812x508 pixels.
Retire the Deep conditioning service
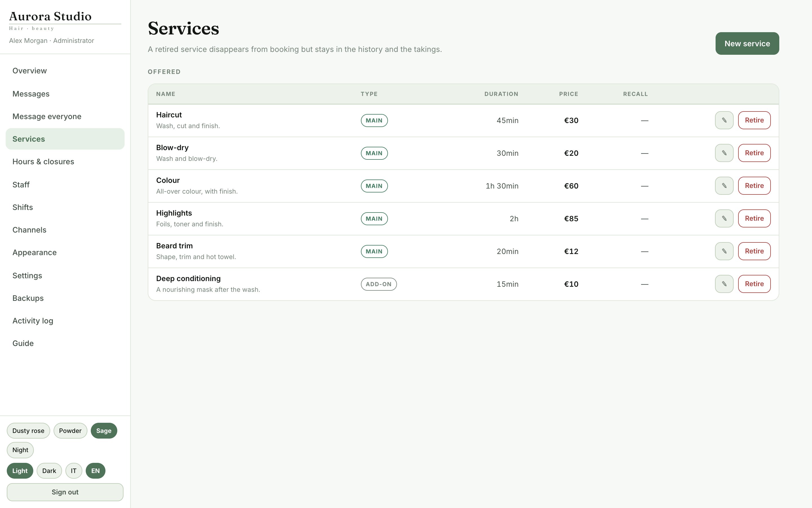coord(754,284)
